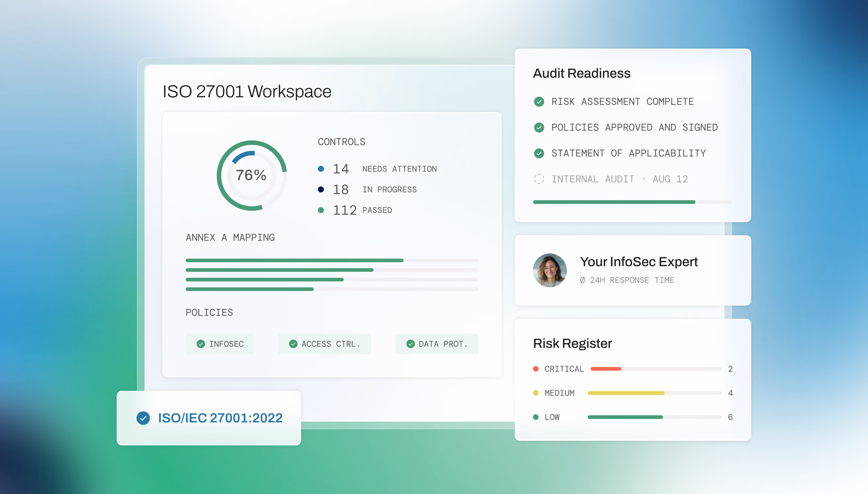The height and width of the screenshot is (494, 868).
Task: Click the InfoSec Expert avatar photo
Action: coord(550,270)
